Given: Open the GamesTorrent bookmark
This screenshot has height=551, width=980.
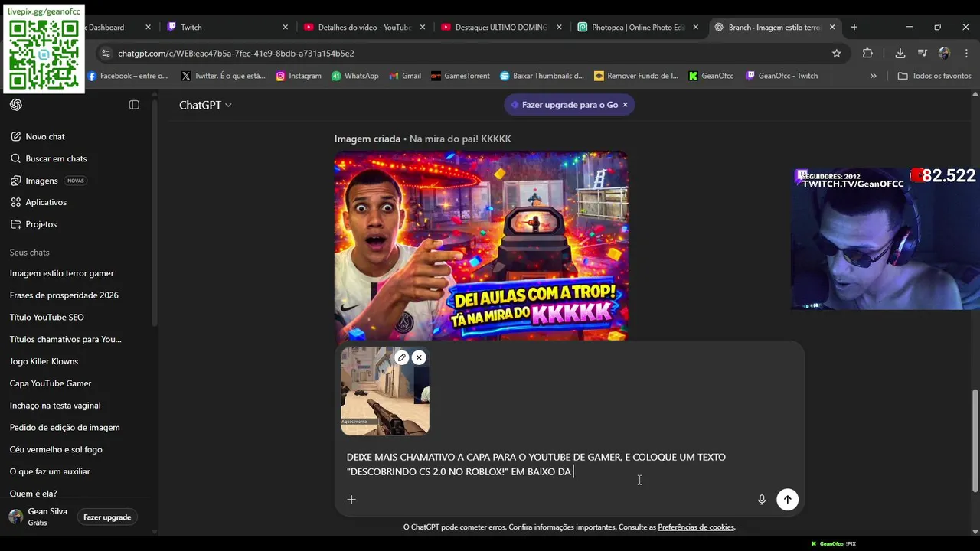Looking at the screenshot, I should 460,76.
